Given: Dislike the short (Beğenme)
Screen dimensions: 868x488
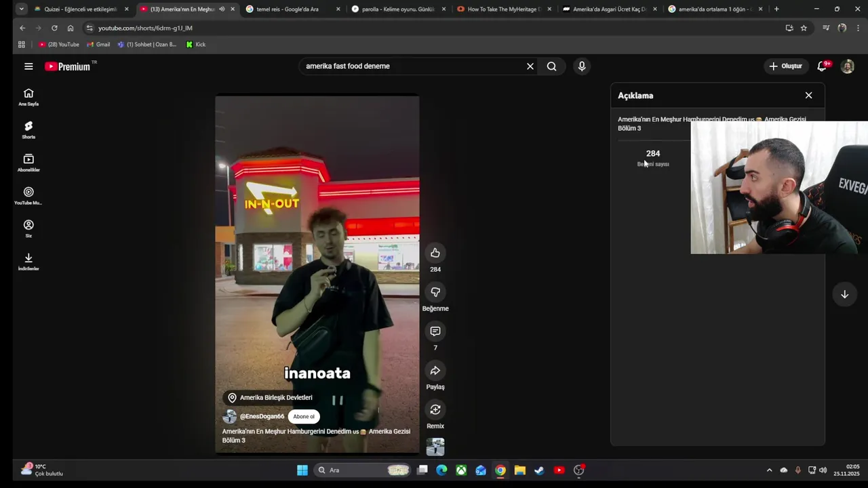Looking at the screenshot, I should [435, 292].
